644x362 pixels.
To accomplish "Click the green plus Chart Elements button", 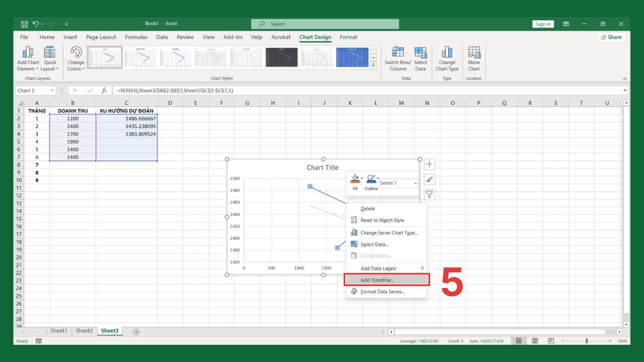I will (x=429, y=165).
